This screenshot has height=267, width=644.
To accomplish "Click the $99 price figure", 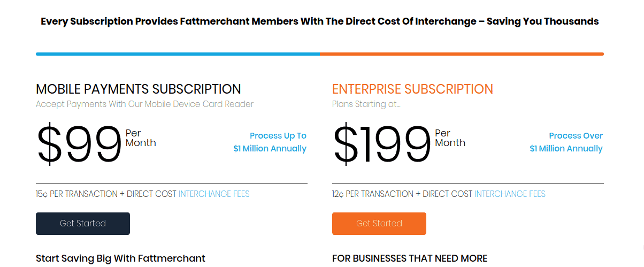I will coord(79,144).
